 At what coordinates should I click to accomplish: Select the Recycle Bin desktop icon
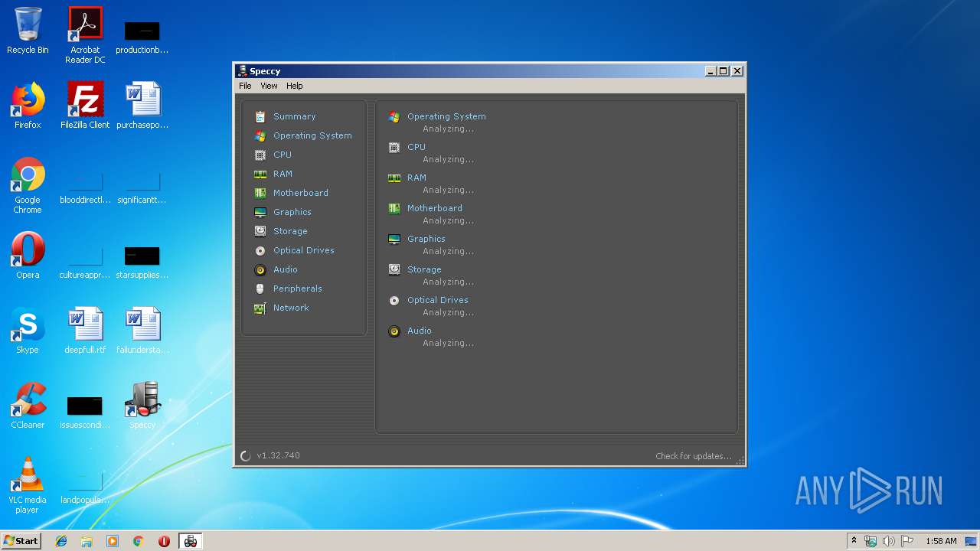pyautogui.click(x=28, y=31)
